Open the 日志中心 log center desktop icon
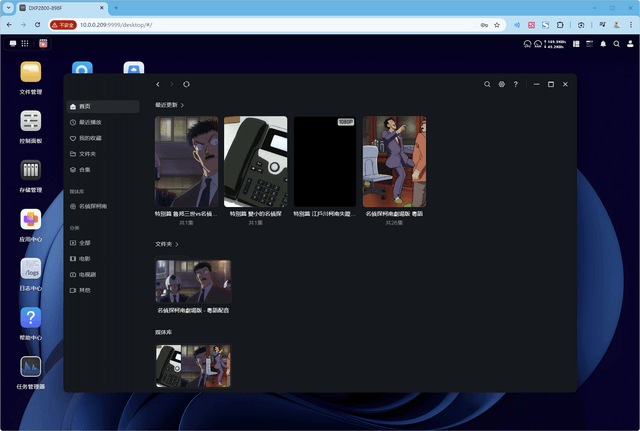 tap(31, 269)
